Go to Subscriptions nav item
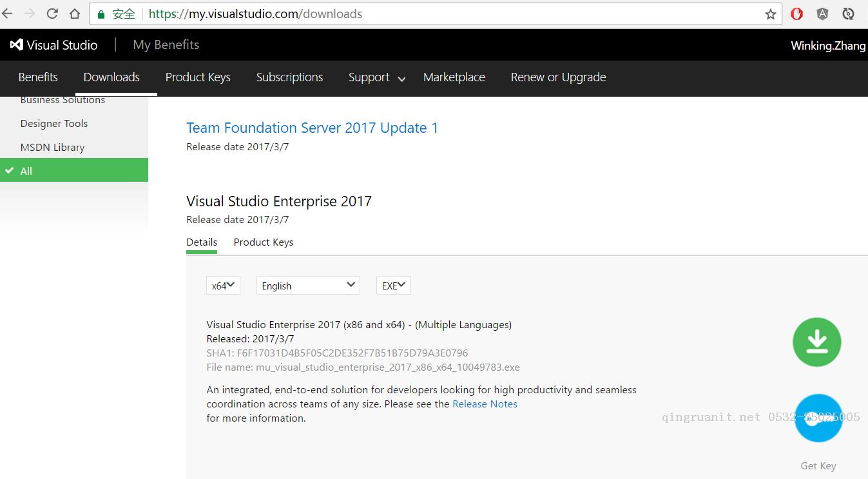The image size is (868, 479). click(289, 77)
